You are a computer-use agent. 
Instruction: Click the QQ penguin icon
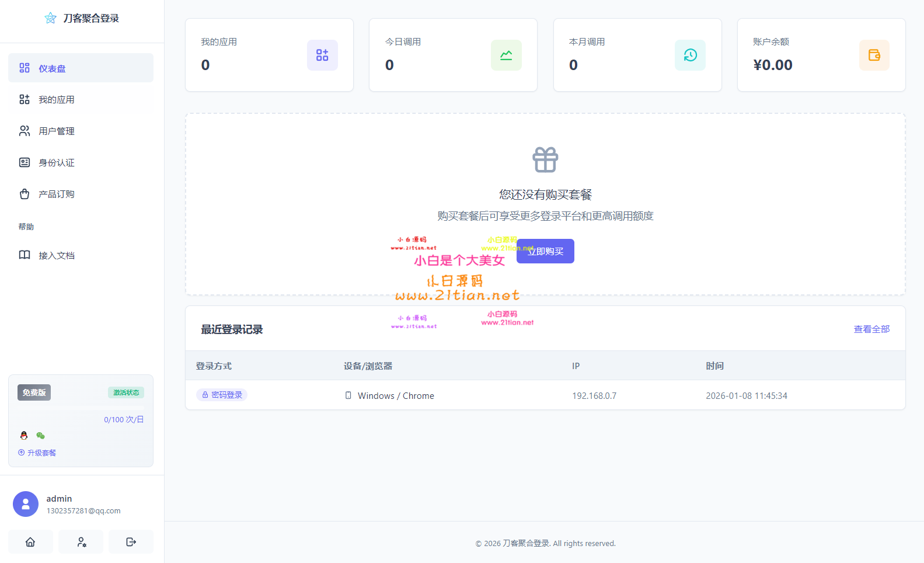(x=24, y=436)
